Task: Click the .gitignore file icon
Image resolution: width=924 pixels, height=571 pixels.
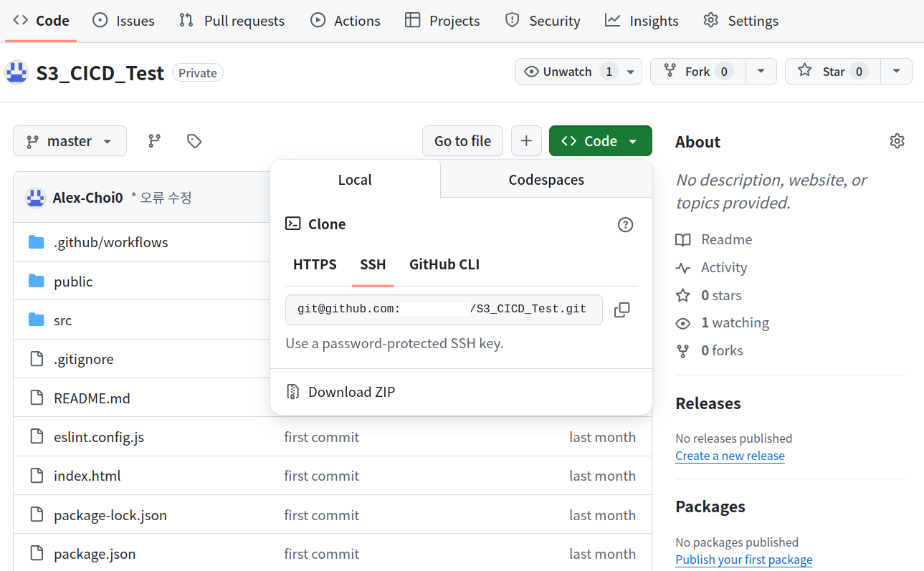Action: point(37,359)
